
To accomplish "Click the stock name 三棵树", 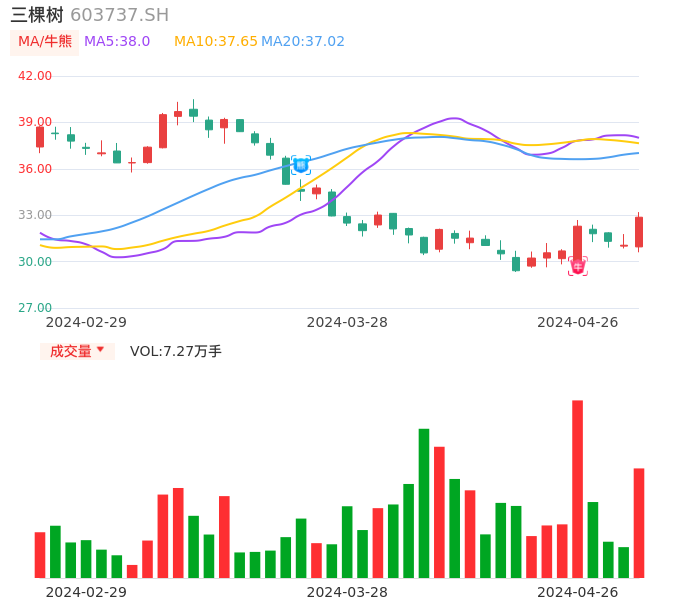I will tap(37, 15).
